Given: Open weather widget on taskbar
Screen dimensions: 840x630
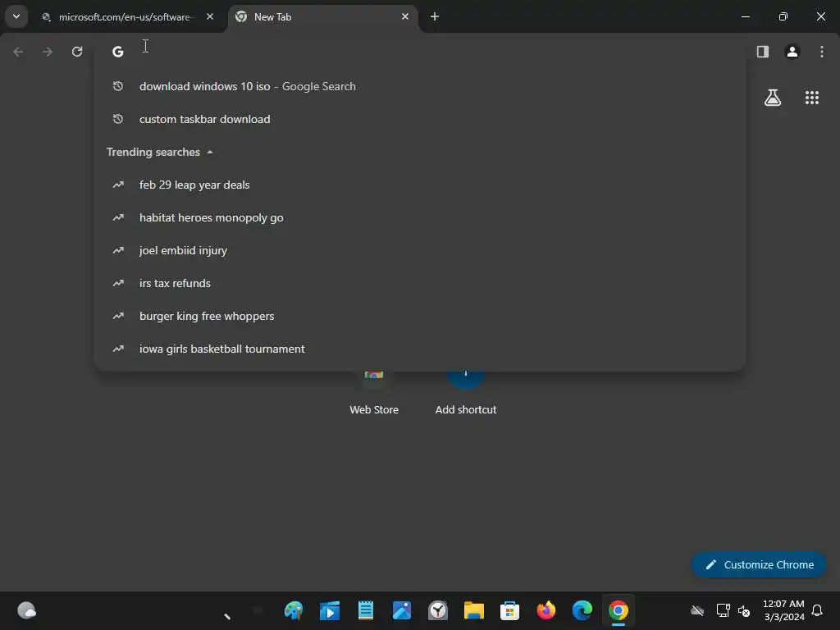Looking at the screenshot, I should (27, 610).
